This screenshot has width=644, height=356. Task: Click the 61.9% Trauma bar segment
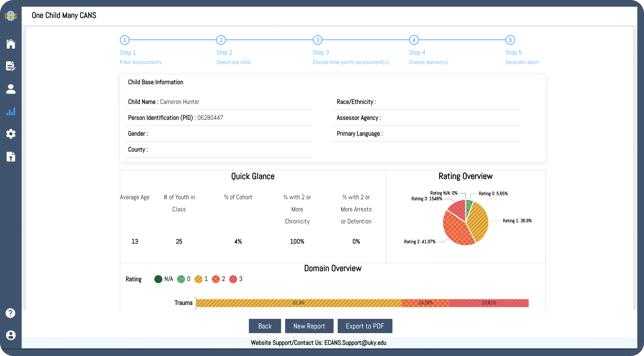[299, 303]
